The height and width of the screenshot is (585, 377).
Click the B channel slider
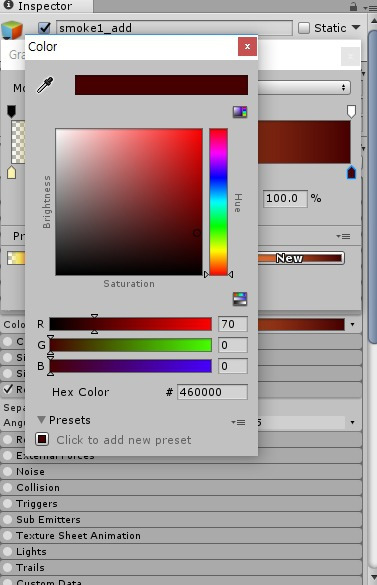point(131,366)
